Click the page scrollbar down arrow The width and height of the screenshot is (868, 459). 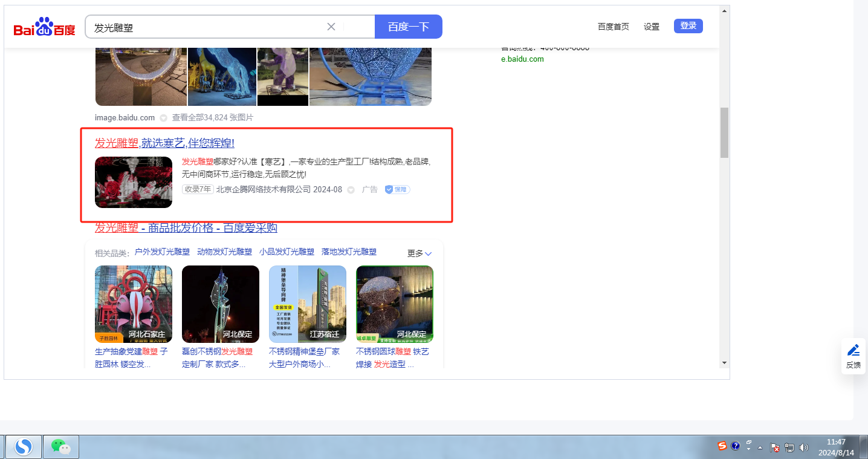coord(724,363)
